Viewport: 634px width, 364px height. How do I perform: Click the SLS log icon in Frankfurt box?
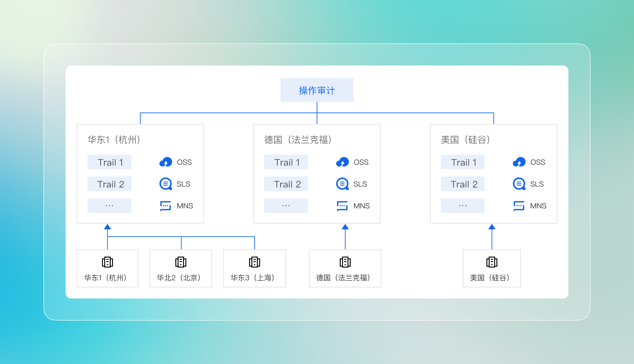coord(342,184)
